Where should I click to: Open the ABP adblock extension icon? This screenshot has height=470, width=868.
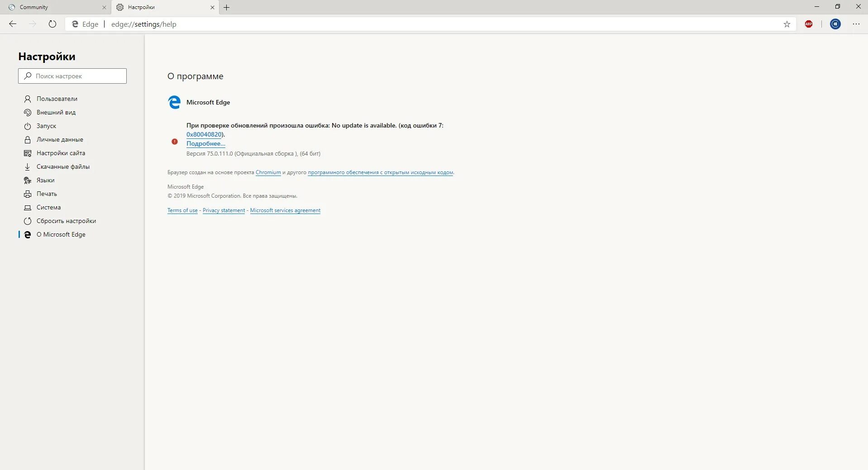pos(809,24)
